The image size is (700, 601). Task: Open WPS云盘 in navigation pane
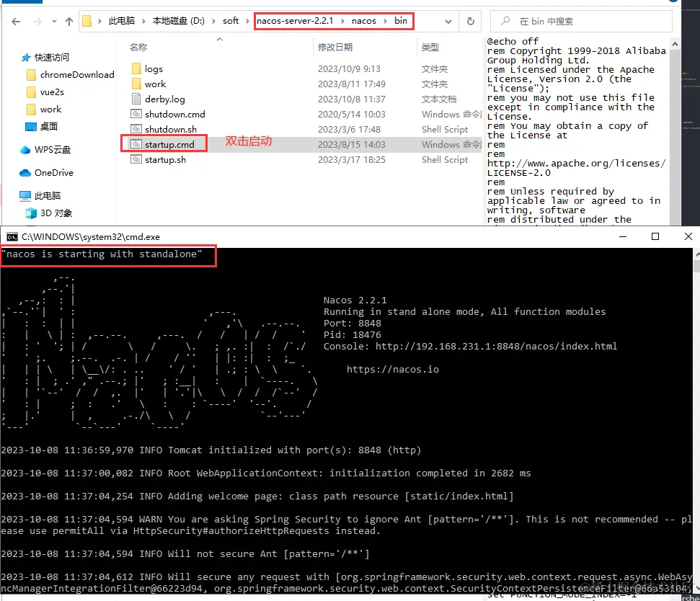(x=52, y=150)
